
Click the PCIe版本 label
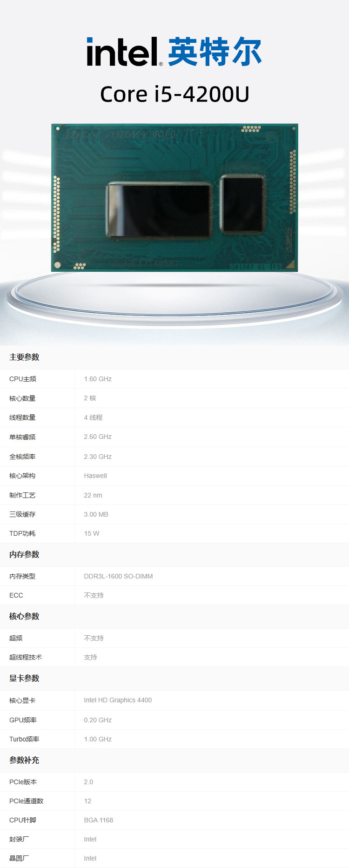click(x=23, y=782)
